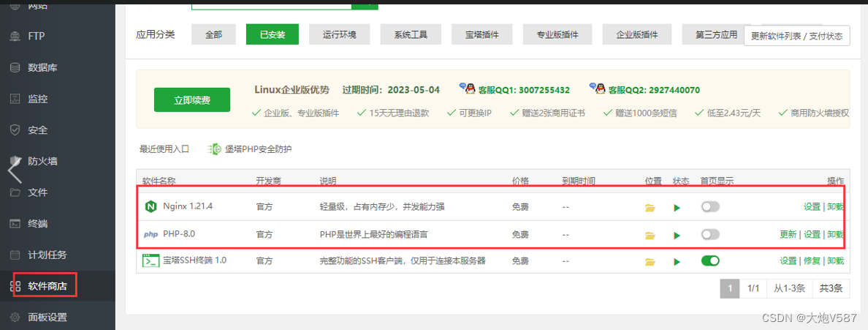868x330 pixels.
Task: Click the 宝塔SSH终端 status play icon
Action: pos(677,262)
